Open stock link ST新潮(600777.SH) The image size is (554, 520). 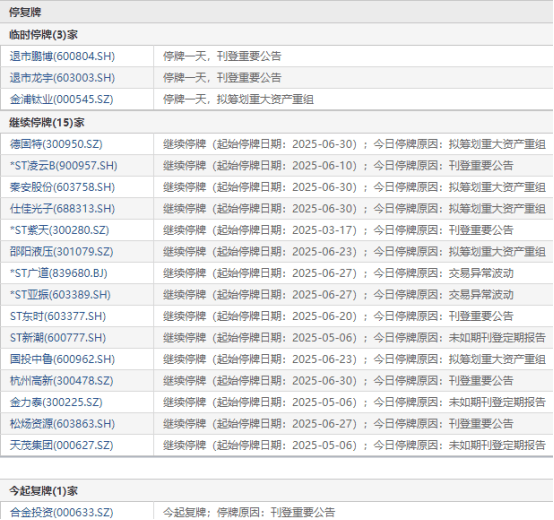pos(58,338)
